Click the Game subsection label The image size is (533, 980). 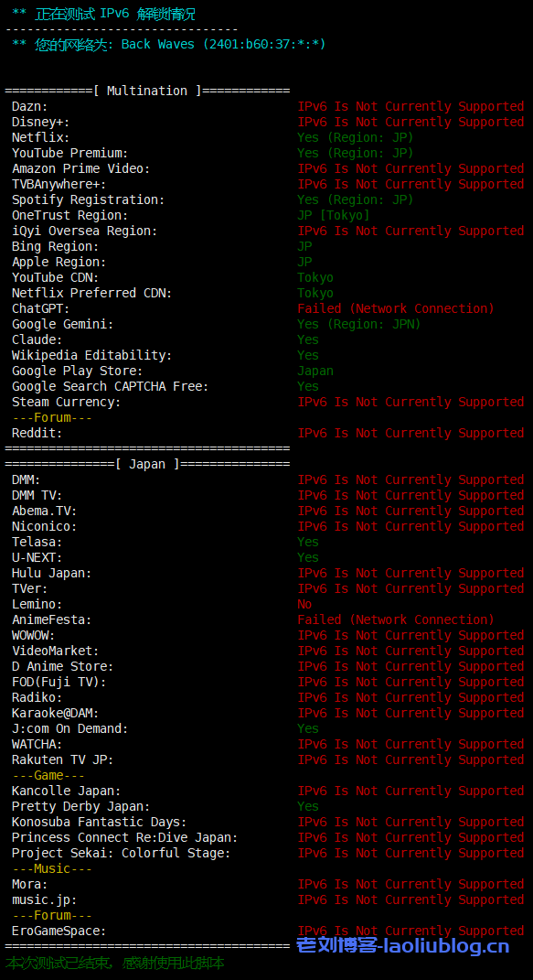[48, 776]
